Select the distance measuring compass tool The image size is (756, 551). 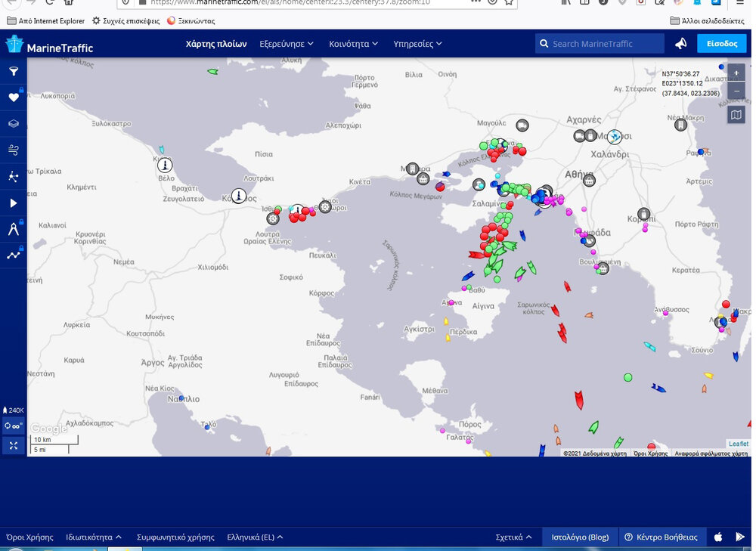[x=14, y=230]
